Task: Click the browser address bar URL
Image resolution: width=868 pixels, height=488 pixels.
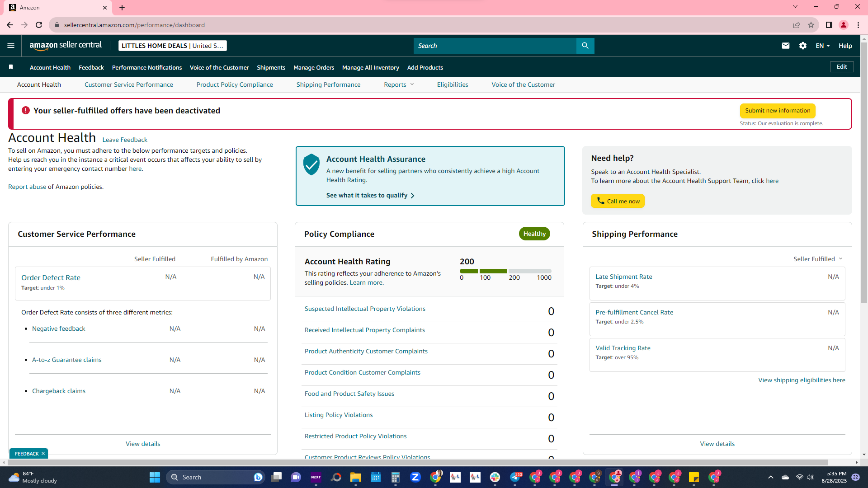Action: pos(134,25)
